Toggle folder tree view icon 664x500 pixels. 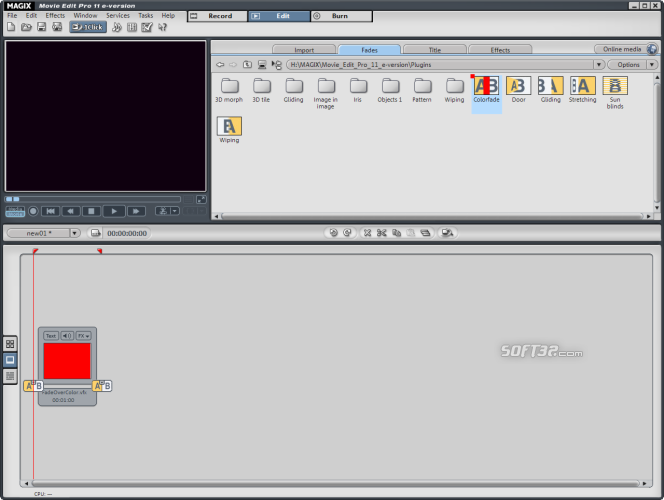[277, 65]
